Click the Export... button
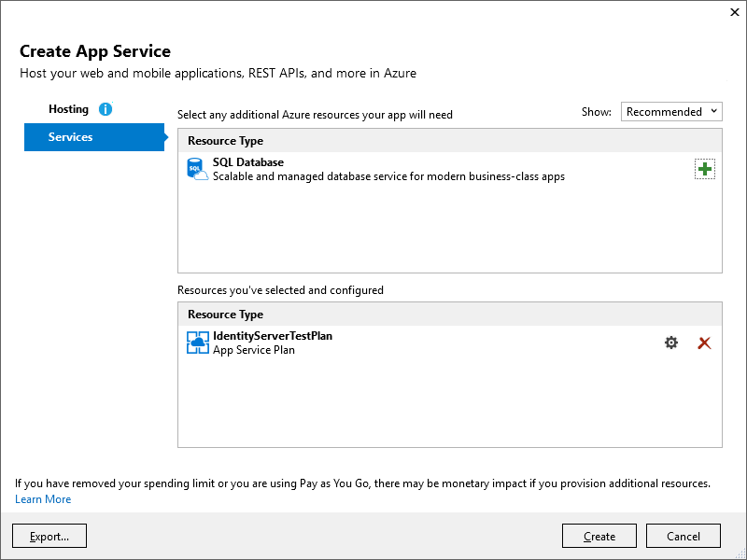This screenshot has width=747, height=560. click(49, 536)
